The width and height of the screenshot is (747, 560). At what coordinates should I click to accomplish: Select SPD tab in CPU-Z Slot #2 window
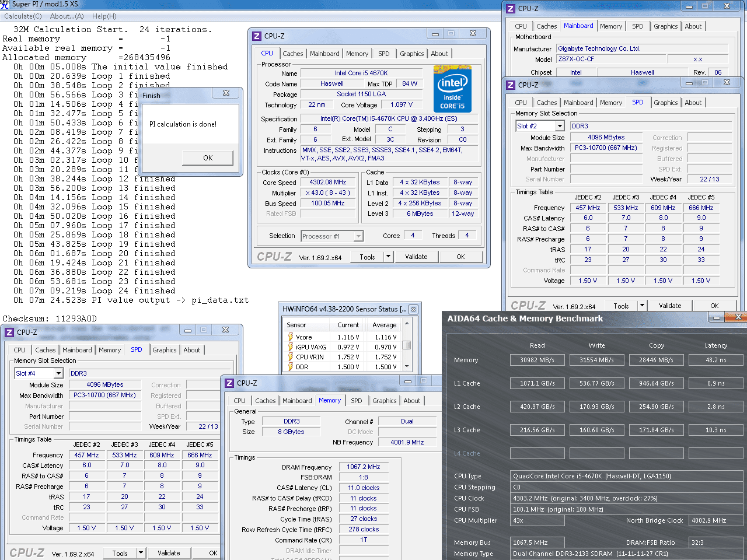click(x=638, y=102)
